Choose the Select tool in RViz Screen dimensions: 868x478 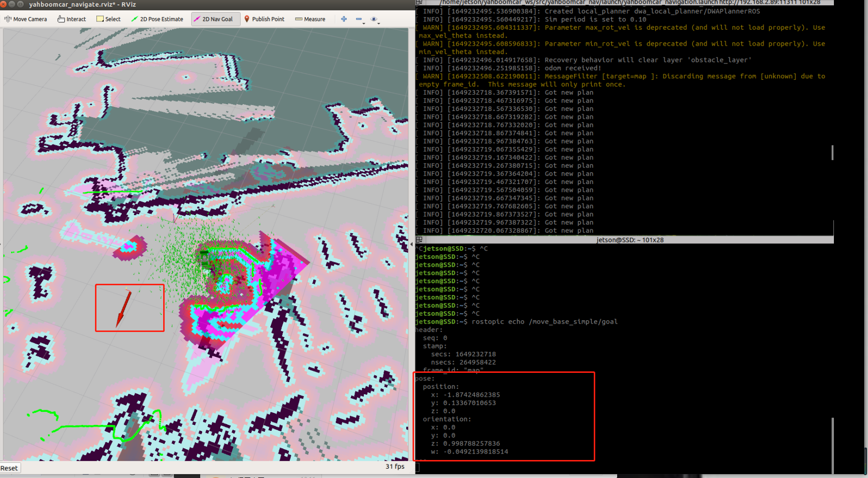(109, 19)
